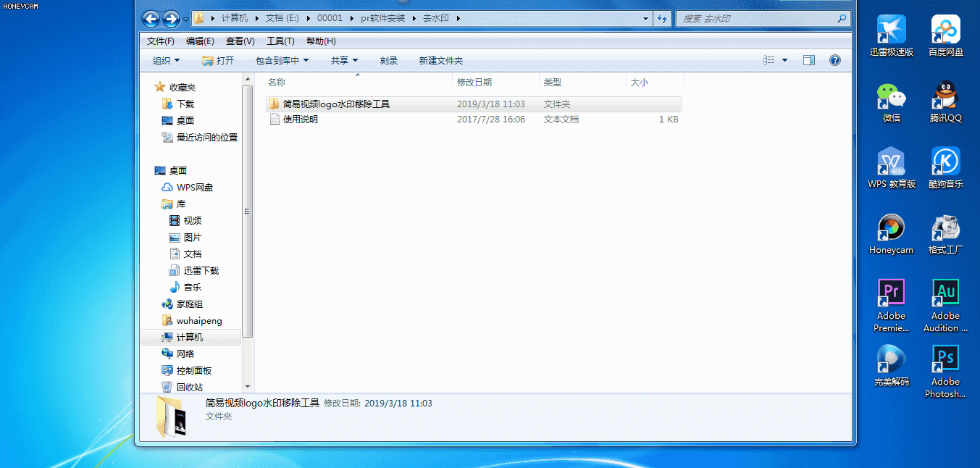Click the WPS 教育版 desktop icon
The height and width of the screenshot is (468, 980).
click(892, 168)
